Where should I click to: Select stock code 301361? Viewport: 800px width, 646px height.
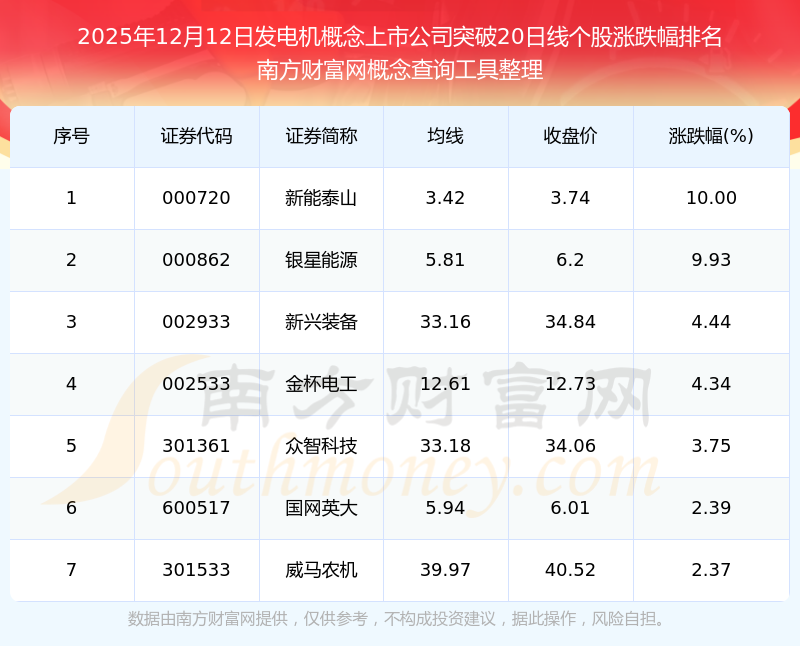tap(196, 446)
